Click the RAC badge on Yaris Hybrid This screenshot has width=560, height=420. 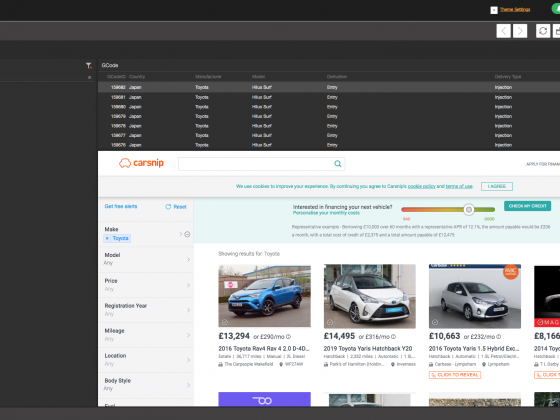click(511, 272)
